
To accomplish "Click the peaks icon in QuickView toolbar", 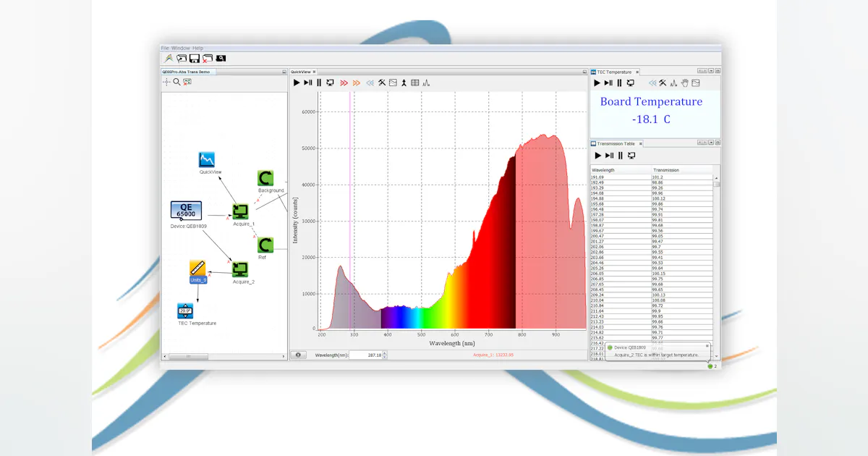I will point(427,83).
